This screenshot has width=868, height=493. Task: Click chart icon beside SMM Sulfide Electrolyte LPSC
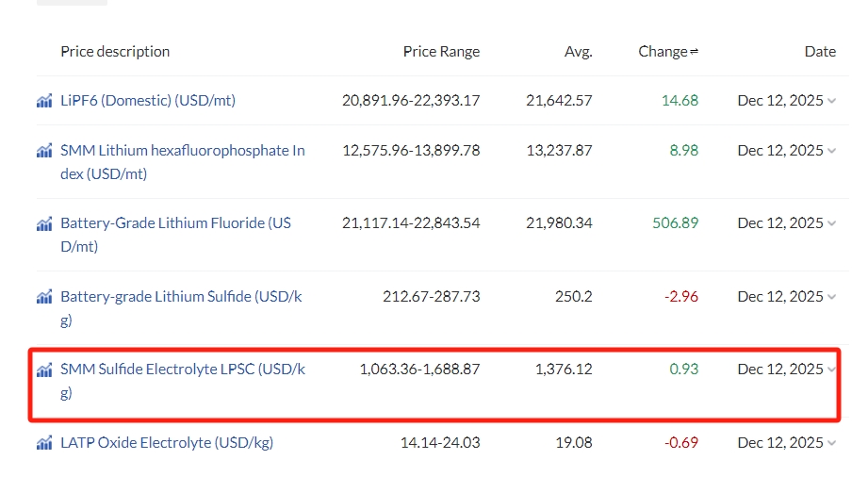[44, 370]
